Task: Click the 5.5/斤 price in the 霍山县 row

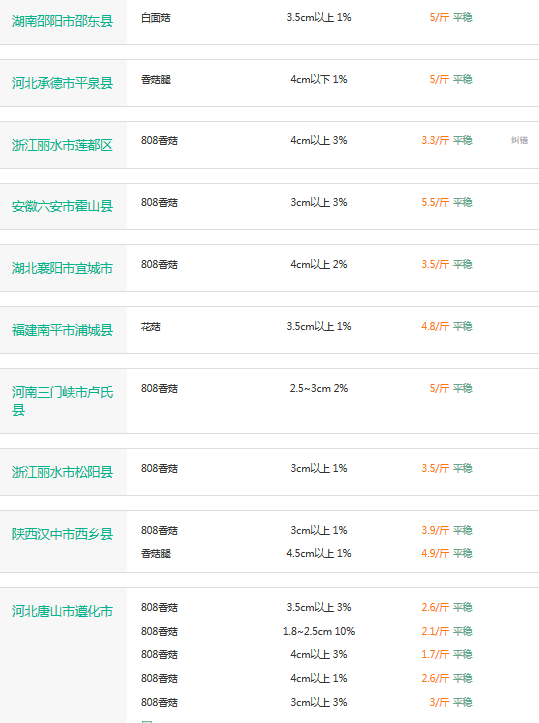Action: tap(435, 202)
